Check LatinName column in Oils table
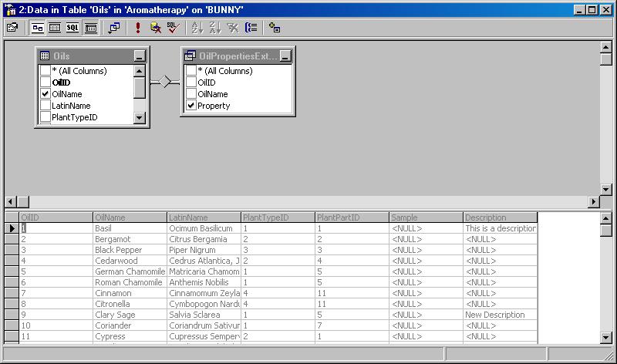This screenshot has width=617, height=364. coord(46,106)
